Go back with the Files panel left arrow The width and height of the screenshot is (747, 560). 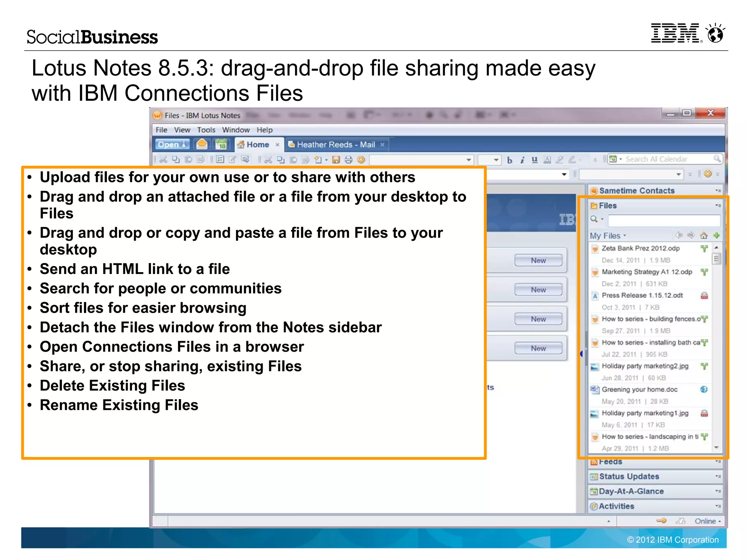(x=679, y=235)
